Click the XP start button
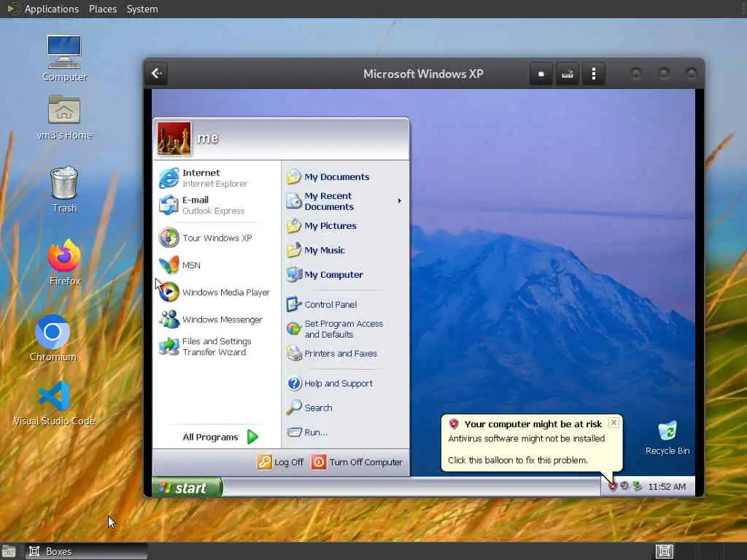The height and width of the screenshot is (560, 747). (187, 488)
